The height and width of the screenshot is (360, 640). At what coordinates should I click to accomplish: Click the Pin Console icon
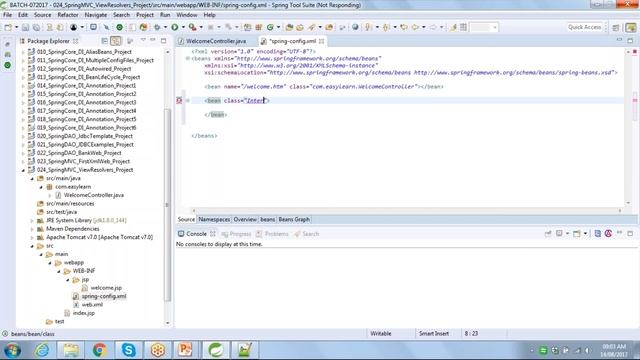click(548, 233)
